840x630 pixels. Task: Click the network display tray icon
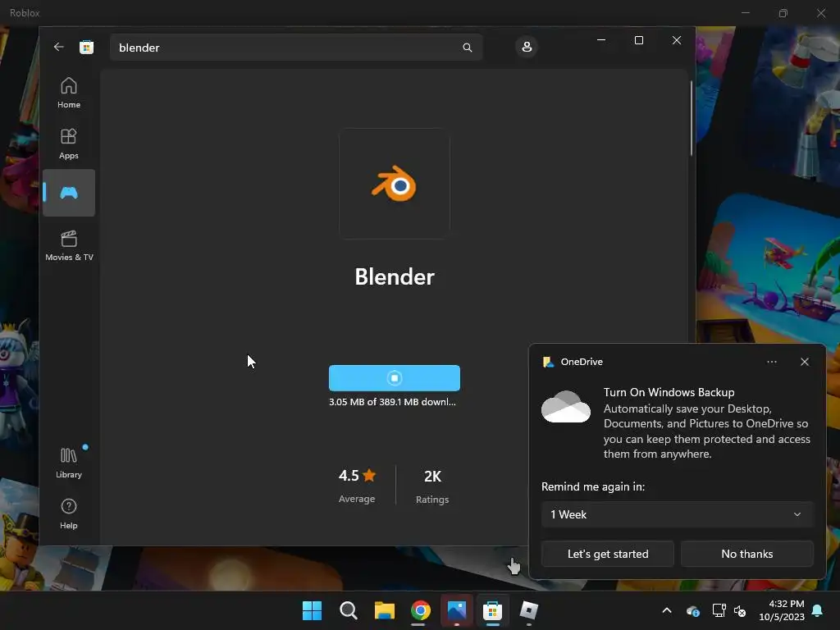tap(719, 610)
